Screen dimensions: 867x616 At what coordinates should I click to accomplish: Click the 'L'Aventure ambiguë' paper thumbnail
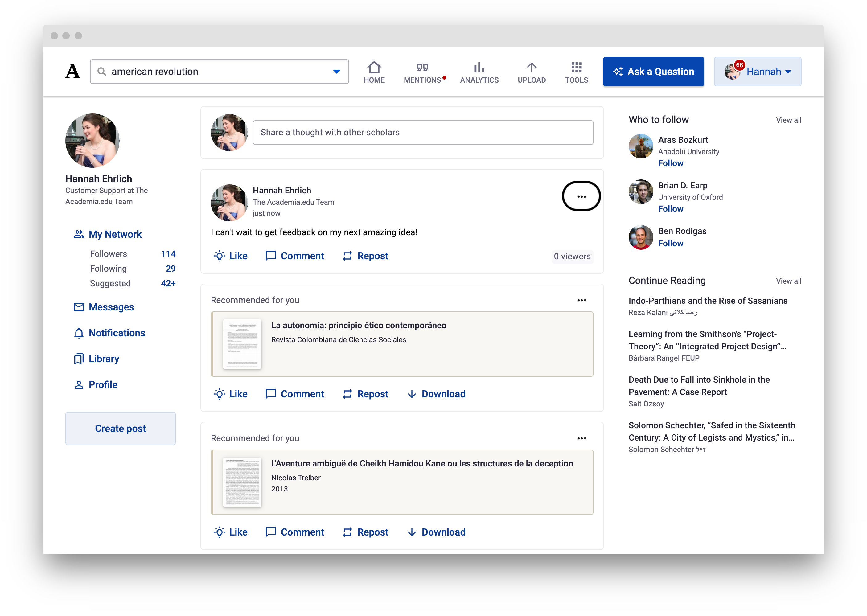242,482
